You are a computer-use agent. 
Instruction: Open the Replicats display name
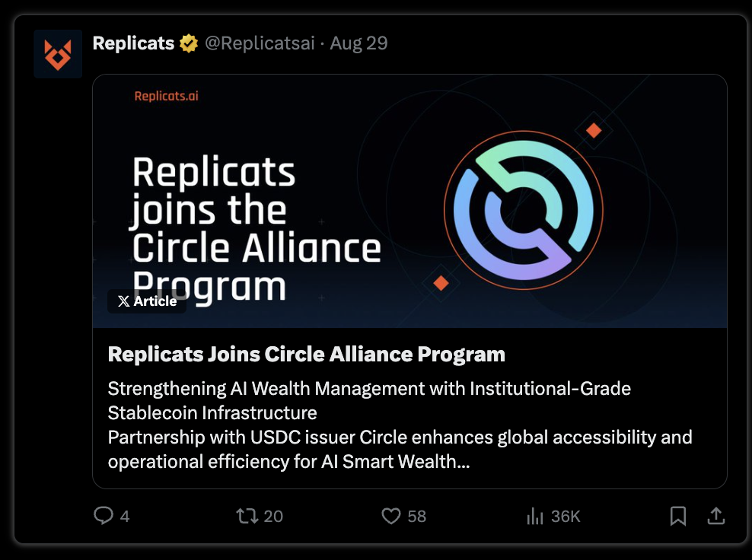coord(133,43)
